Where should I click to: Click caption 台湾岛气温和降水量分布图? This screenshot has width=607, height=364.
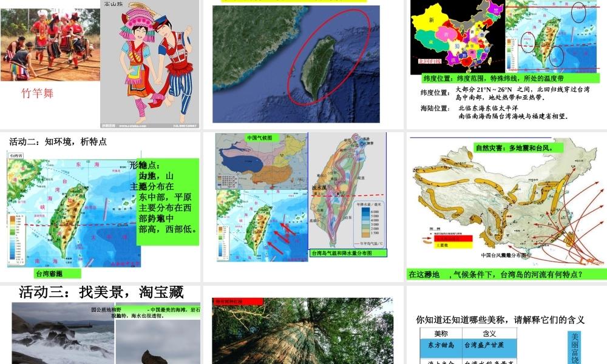348,253
